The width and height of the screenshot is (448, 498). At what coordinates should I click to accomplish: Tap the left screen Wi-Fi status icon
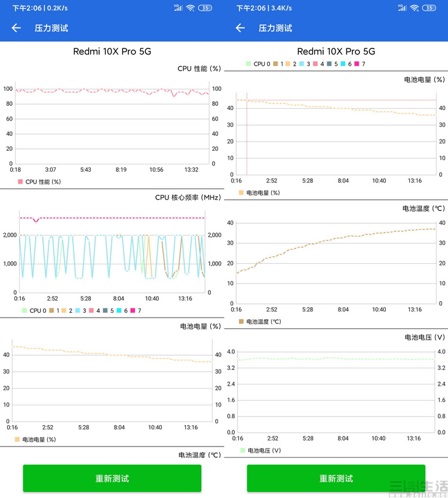(191, 8)
